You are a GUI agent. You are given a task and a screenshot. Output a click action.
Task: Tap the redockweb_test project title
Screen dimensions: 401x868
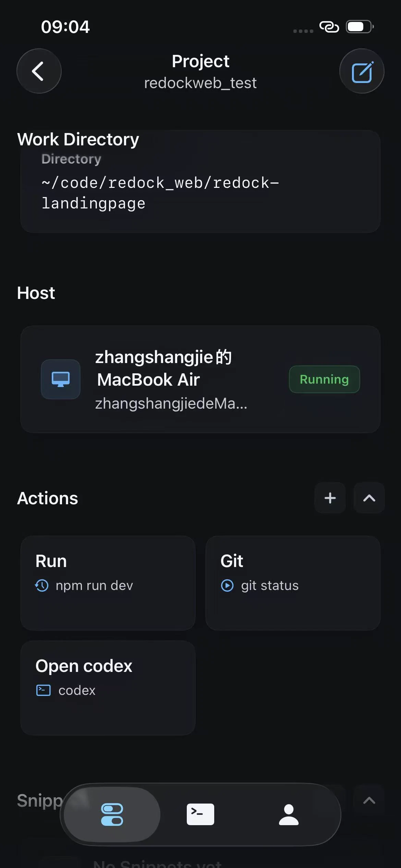pos(200,83)
